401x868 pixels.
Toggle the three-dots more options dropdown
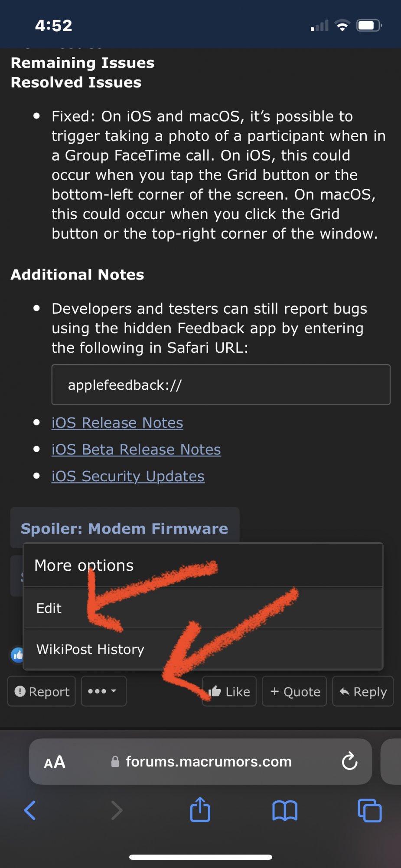(x=103, y=691)
